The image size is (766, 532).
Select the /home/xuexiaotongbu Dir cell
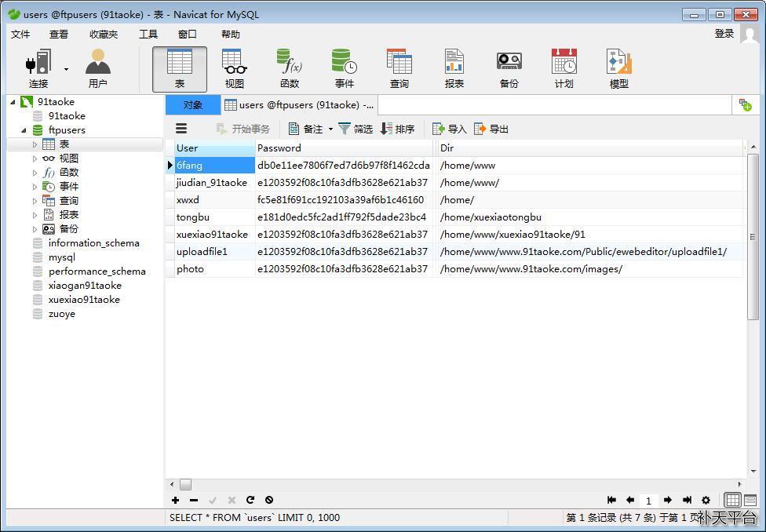(589, 217)
